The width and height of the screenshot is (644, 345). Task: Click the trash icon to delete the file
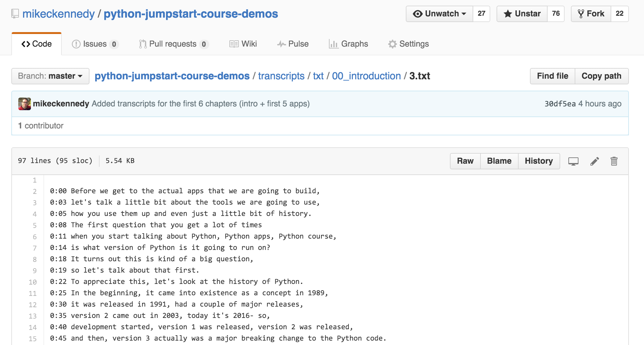[614, 161]
